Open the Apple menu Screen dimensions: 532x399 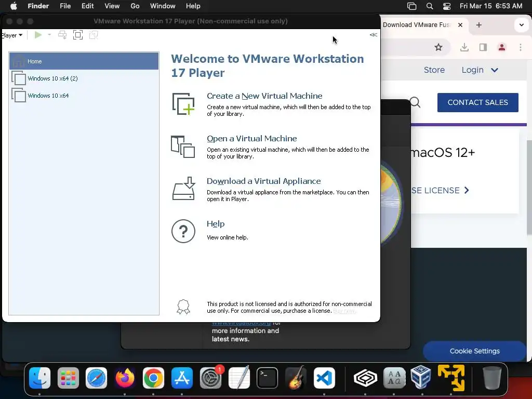[x=14, y=6]
